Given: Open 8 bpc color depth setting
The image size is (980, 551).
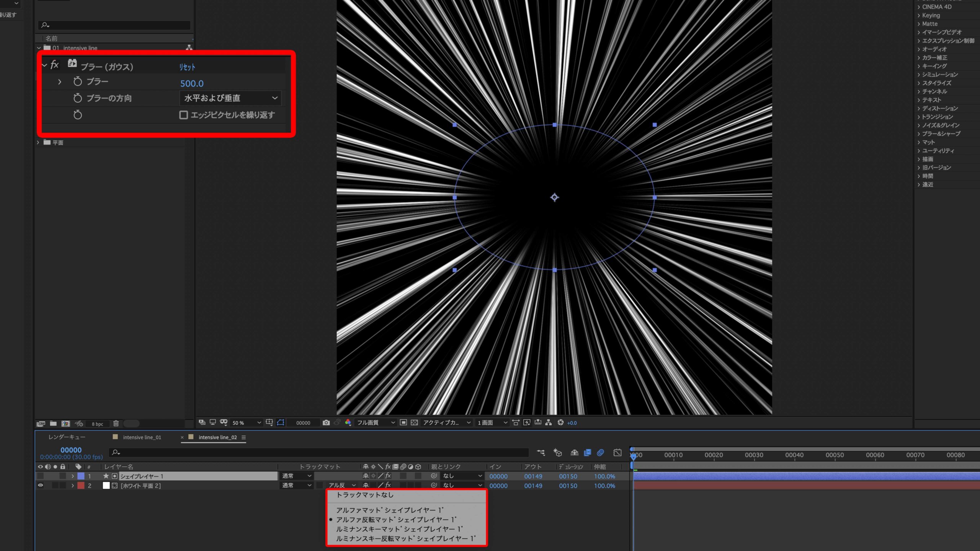Looking at the screenshot, I should coord(97,424).
